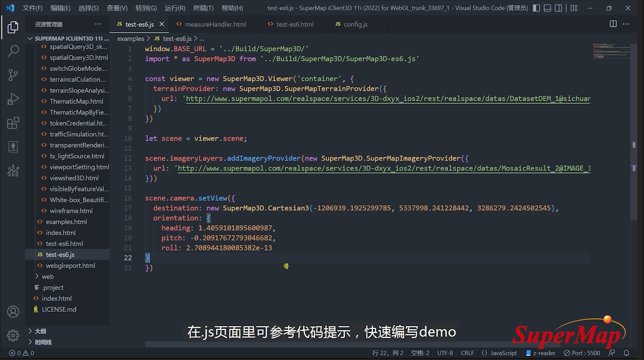
Task: Open the 终端(T) menu
Action: 204,8
